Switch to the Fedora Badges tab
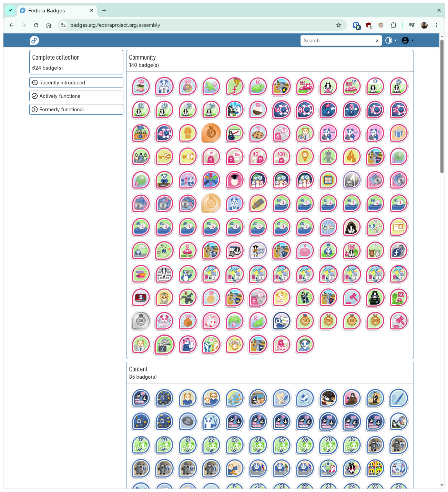 (x=57, y=11)
